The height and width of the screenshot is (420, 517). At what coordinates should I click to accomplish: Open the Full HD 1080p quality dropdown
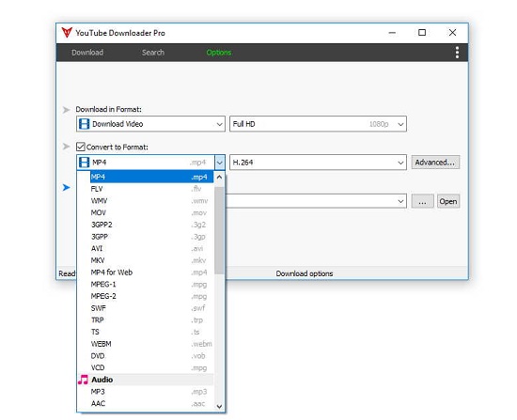pos(400,124)
